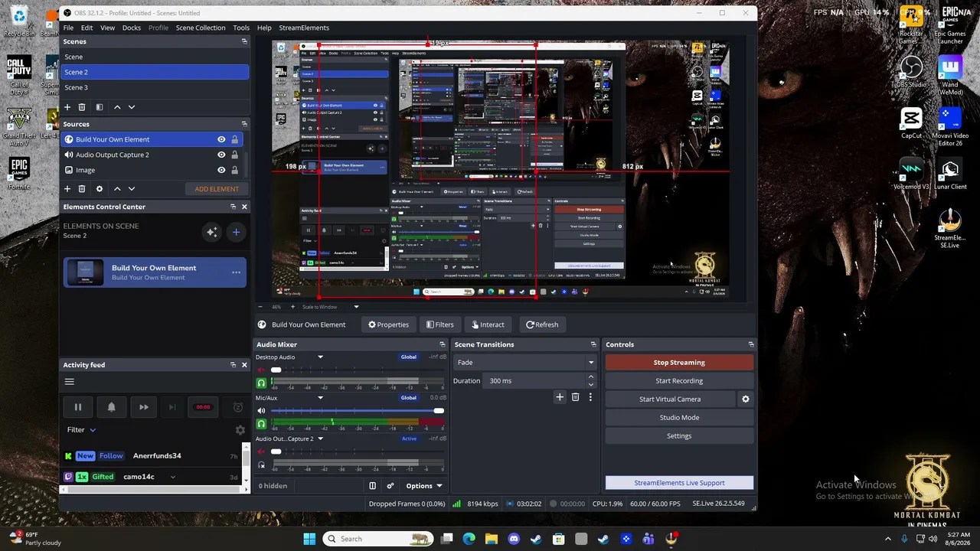Viewport: 980px width, 551px height.
Task: Open the Fade transition dropdown
Action: (525, 363)
